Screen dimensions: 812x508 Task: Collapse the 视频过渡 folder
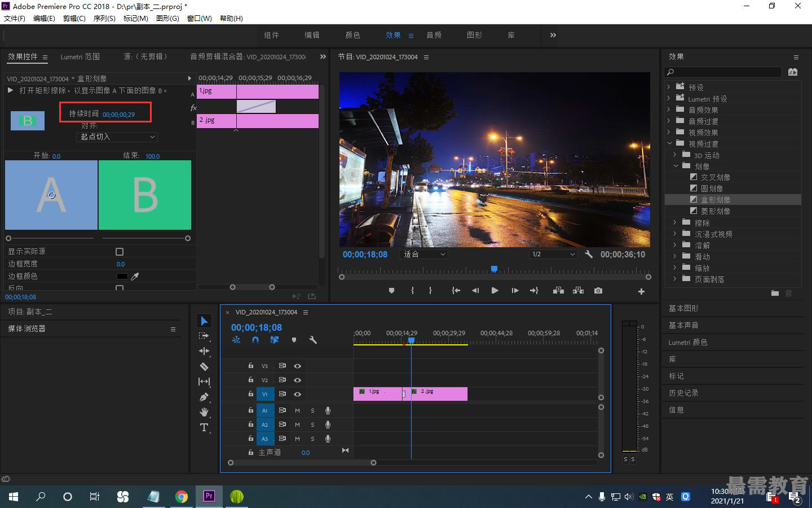[669, 143]
